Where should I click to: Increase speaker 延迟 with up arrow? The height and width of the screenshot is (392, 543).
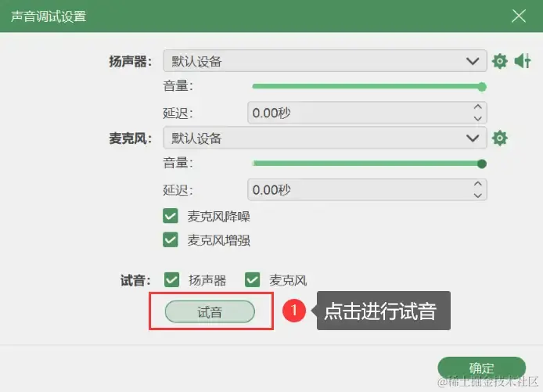tap(478, 106)
